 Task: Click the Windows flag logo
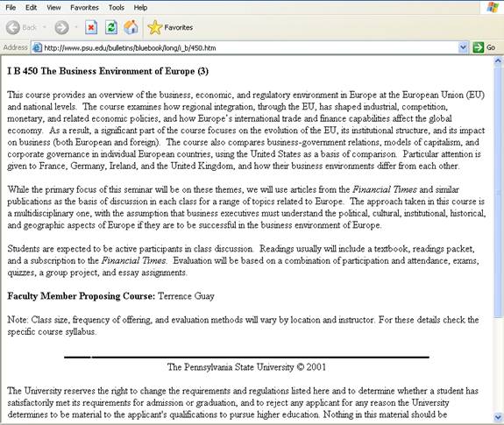click(493, 7)
